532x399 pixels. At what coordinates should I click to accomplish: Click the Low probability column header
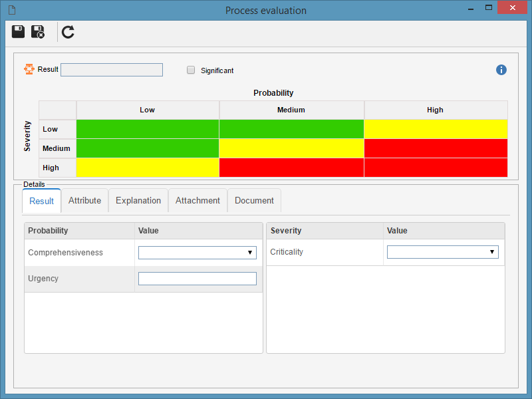pyautogui.click(x=148, y=110)
